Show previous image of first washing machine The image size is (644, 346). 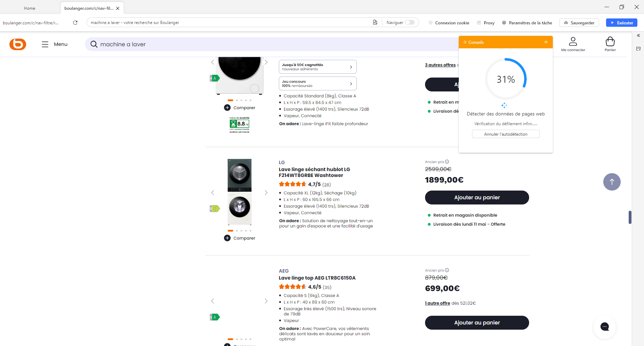213,62
